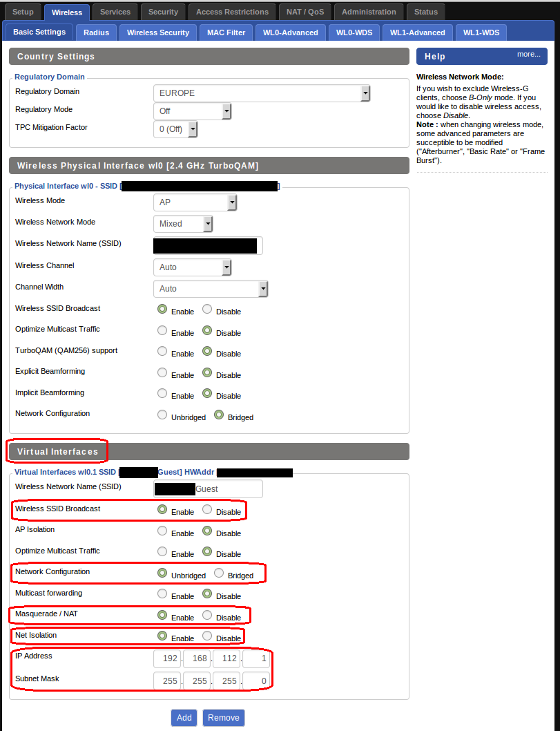Open the Wireless Mode dropdown showing AP

click(195, 202)
